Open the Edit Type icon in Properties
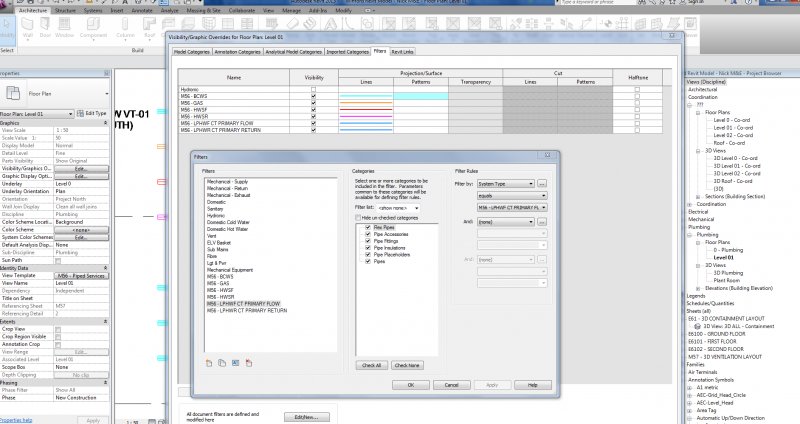Image resolution: width=800 pixels, height=424 pixels. 80,113
